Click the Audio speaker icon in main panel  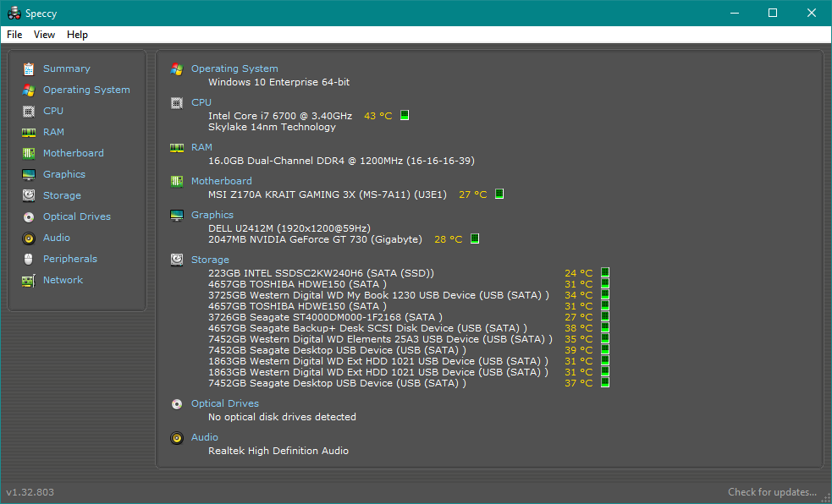pyautogui.click(x=177, y=438)
